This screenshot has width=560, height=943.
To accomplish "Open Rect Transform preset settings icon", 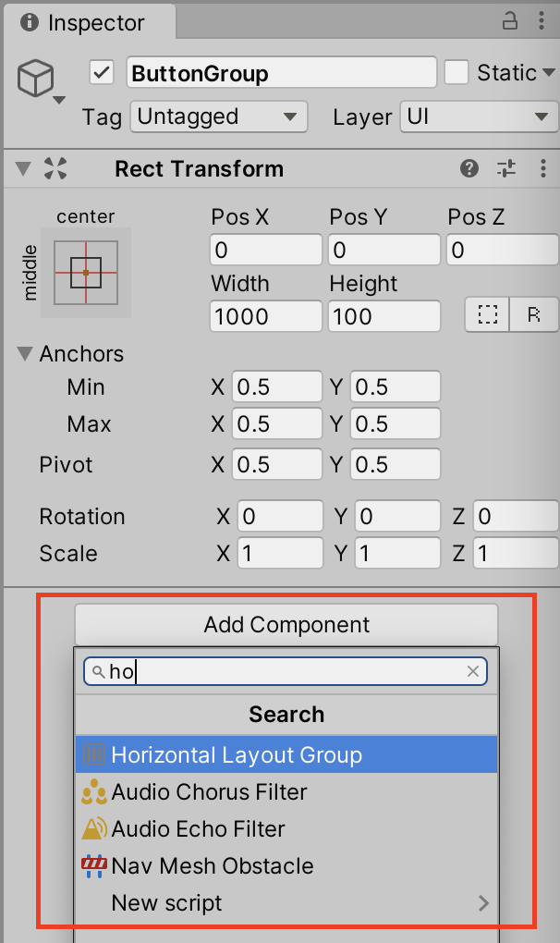I will click(506, 168).
